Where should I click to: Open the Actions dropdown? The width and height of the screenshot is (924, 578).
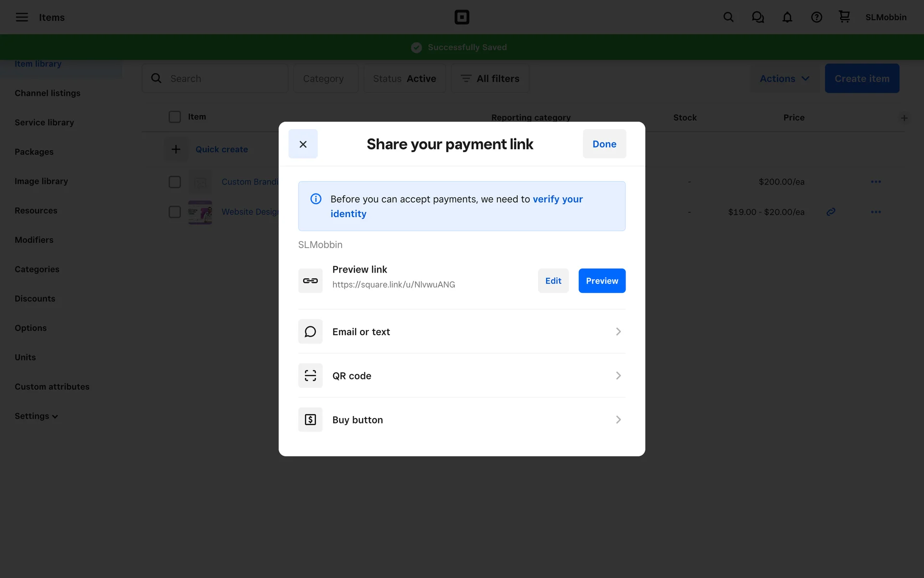point(784,79)
